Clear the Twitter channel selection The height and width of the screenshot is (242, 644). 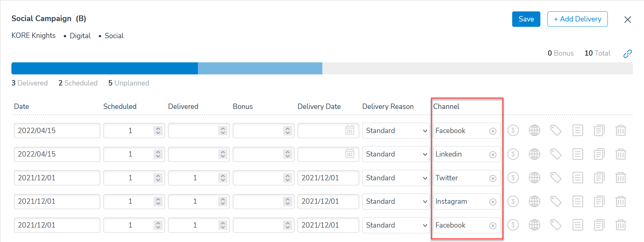pyautogui.click(x=493, y=178)
